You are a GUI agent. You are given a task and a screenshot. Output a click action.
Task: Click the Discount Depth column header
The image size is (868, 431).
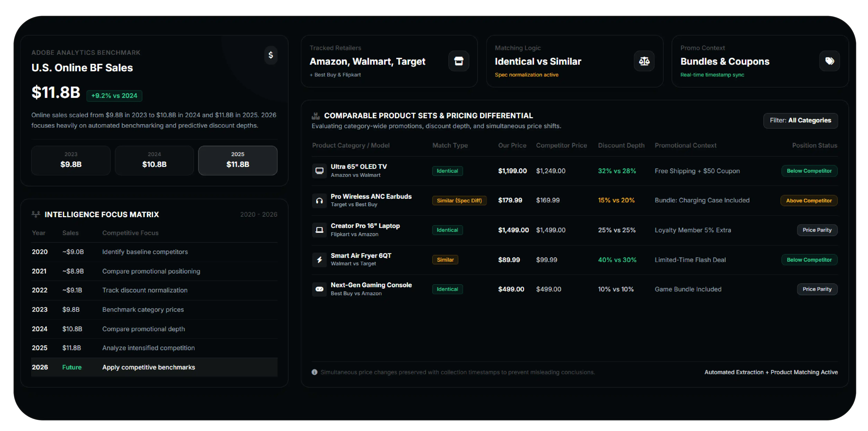click(x=621, y=145)
